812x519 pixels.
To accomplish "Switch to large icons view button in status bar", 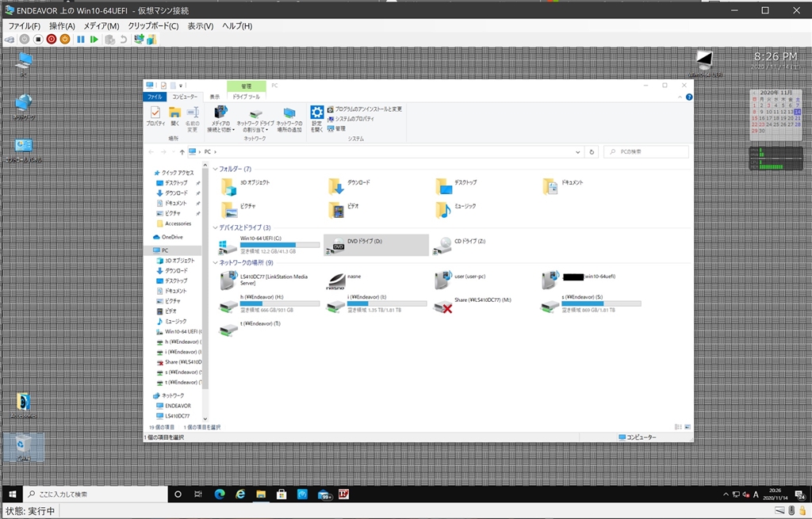I will click(688, 427).
